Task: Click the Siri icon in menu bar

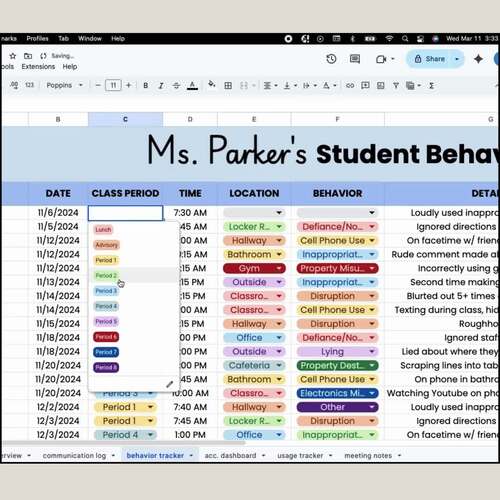Action: (435, 39)
